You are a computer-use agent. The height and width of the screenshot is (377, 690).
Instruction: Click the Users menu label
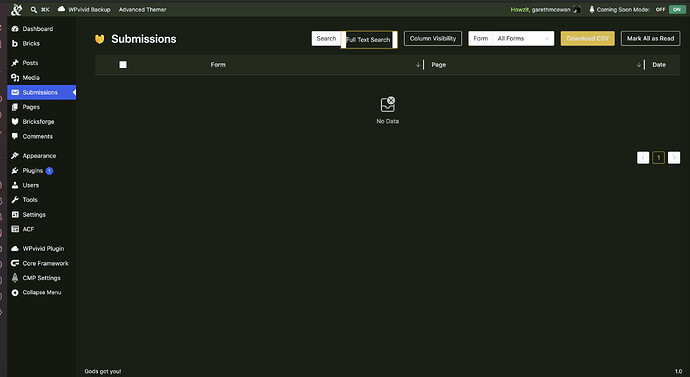[x=31, y=185]
